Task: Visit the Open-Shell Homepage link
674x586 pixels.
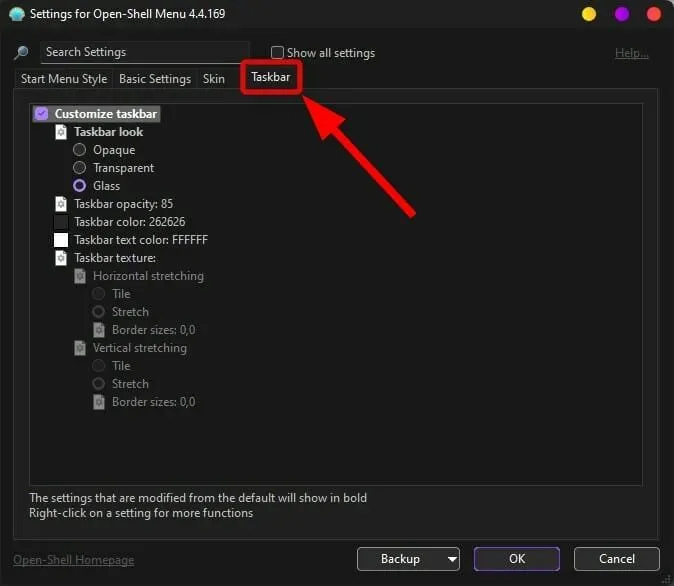Action: (74, 560)
